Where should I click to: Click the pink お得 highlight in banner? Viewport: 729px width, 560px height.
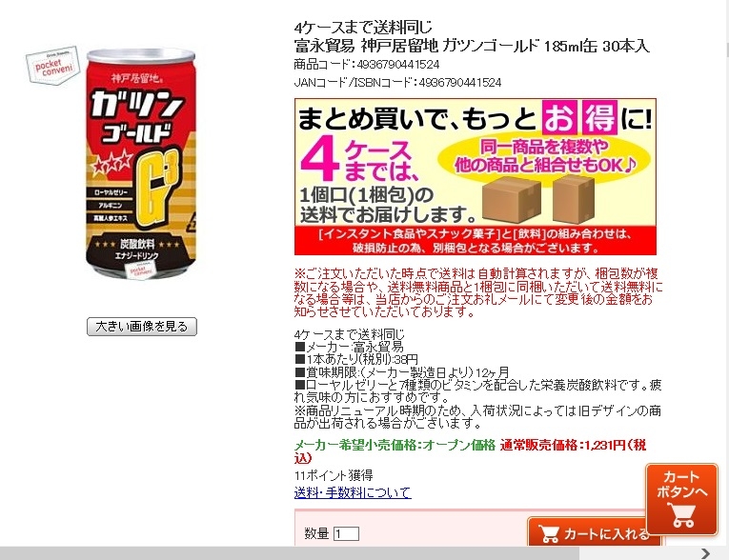[579, 117]
